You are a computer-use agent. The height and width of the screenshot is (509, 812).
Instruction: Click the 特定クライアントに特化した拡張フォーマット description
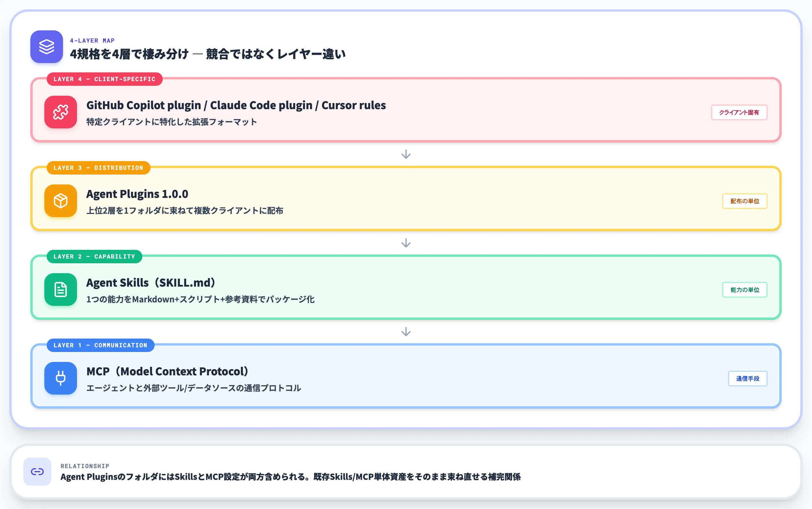(x=171, y=122)
